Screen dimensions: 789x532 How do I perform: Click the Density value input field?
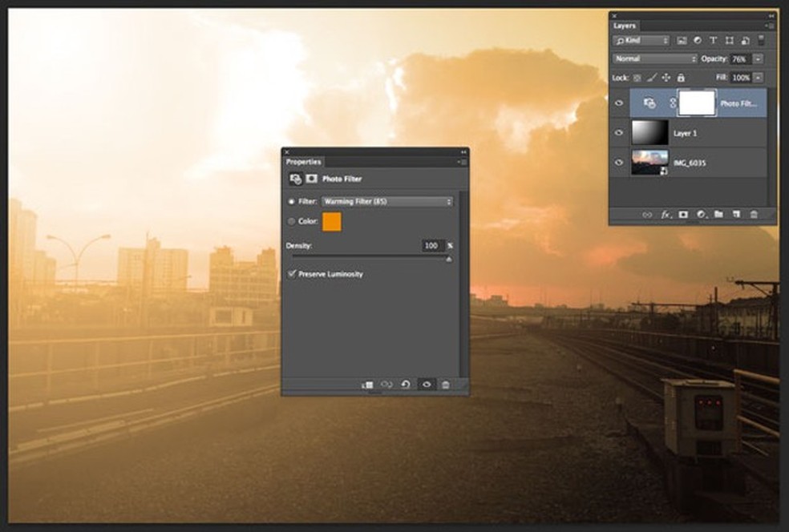[433, 246]
